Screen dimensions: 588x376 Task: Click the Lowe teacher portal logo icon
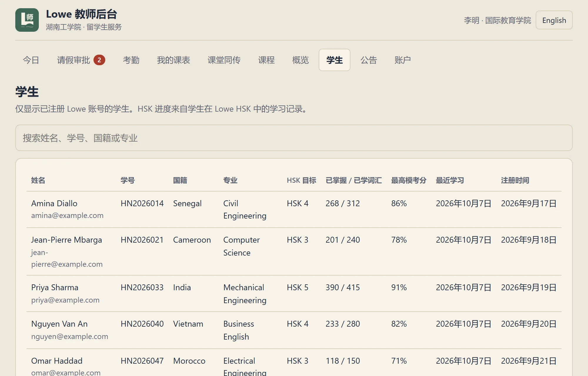[x=27, y=20]
